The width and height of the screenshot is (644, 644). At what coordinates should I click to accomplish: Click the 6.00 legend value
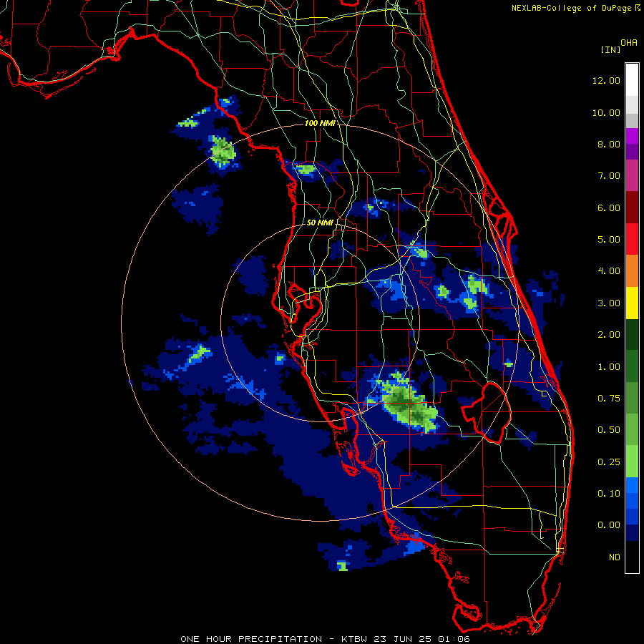click(x=609, y=208)
